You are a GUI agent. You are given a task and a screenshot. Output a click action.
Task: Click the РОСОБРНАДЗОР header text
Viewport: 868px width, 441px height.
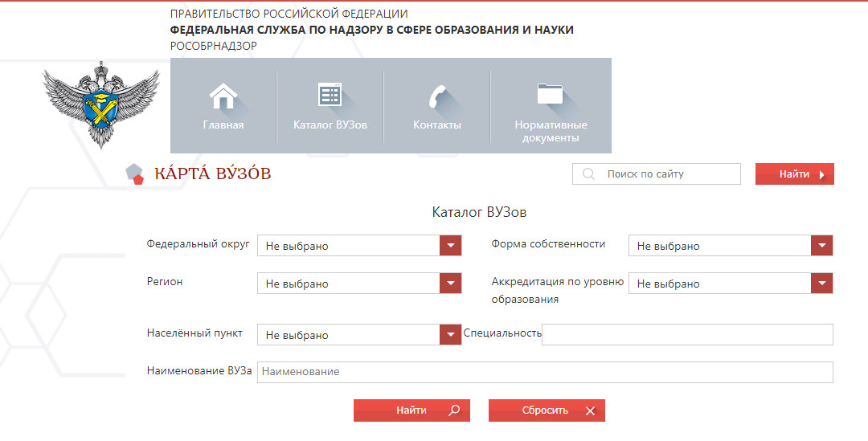(213, 46)
